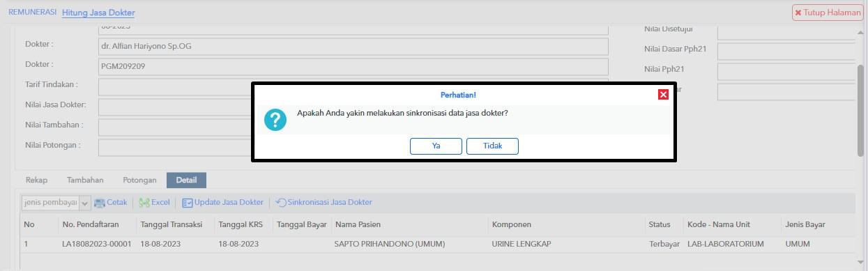Click the Tanggal Bayar column header
Image resolution: width=868 pixels, height=271 pixels.
coord(302,224)
